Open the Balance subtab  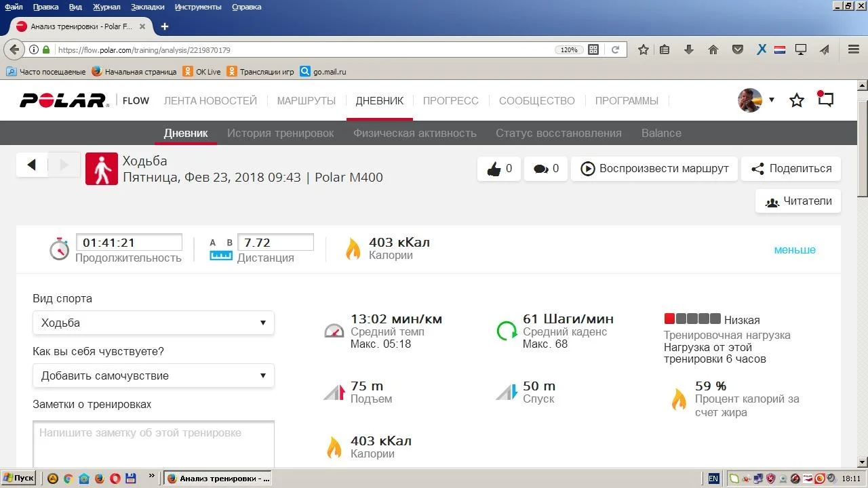(662, 133)
